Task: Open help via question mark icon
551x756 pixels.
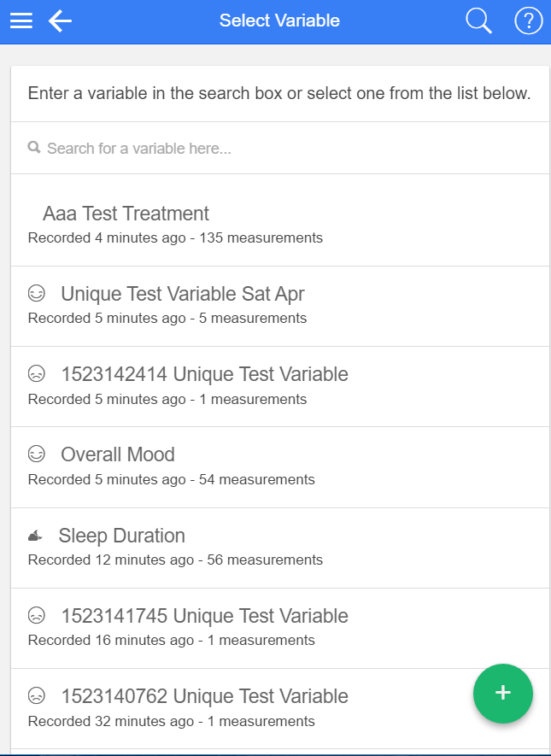Action: pyautogui.click(x=529, y=21)
